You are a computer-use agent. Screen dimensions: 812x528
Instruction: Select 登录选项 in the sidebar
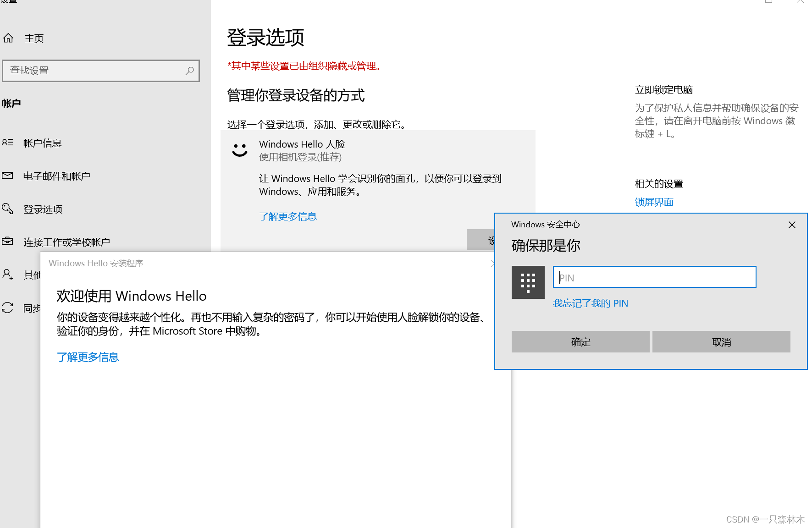pyautogui.click(x=43, y=209)
